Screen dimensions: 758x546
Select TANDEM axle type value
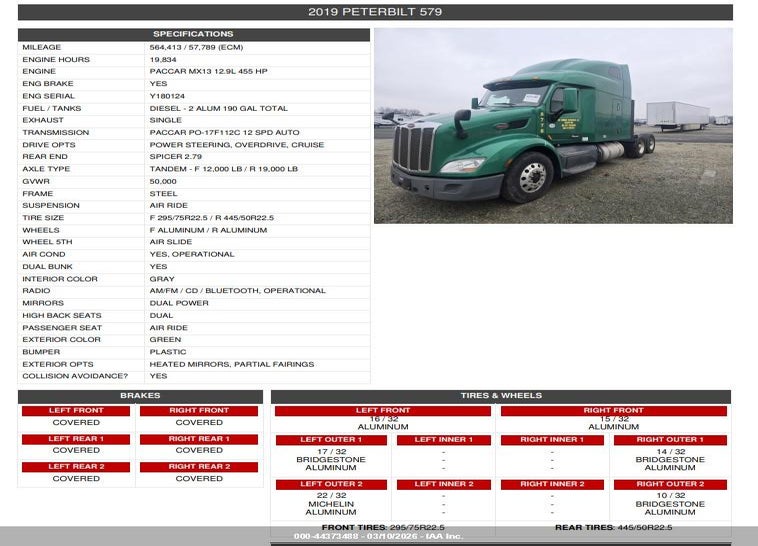[x=224, y=169]
